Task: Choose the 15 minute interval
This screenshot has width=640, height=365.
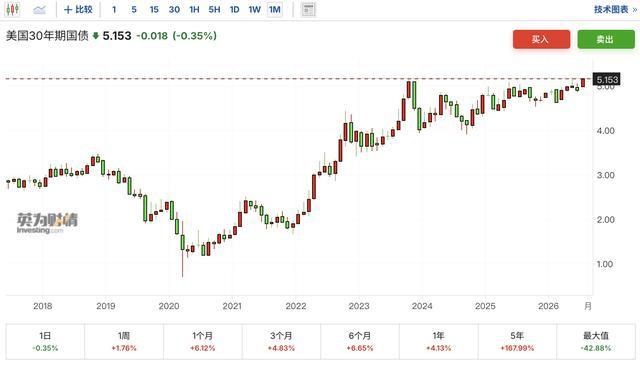Action: [154, 9]
